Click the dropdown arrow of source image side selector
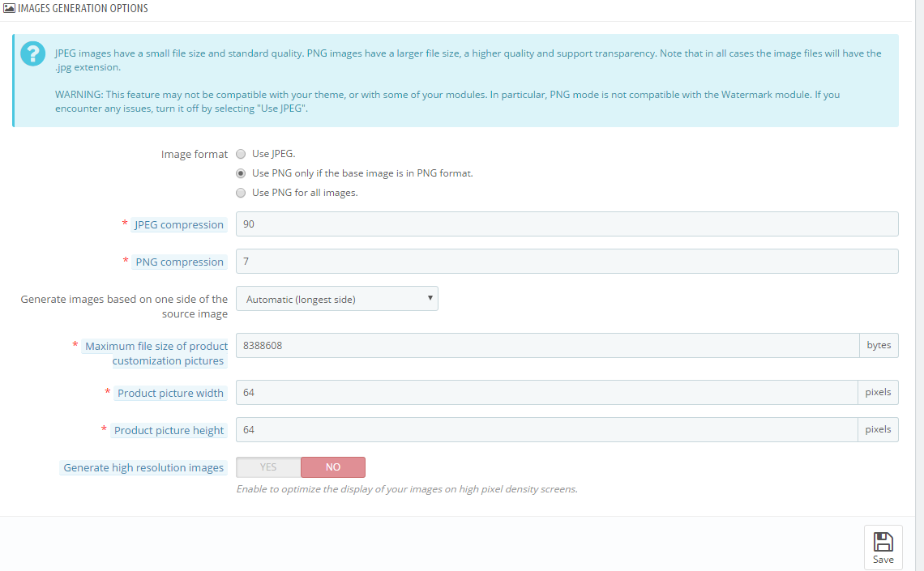This screenshot has width=924, height=571. [430, 298]
